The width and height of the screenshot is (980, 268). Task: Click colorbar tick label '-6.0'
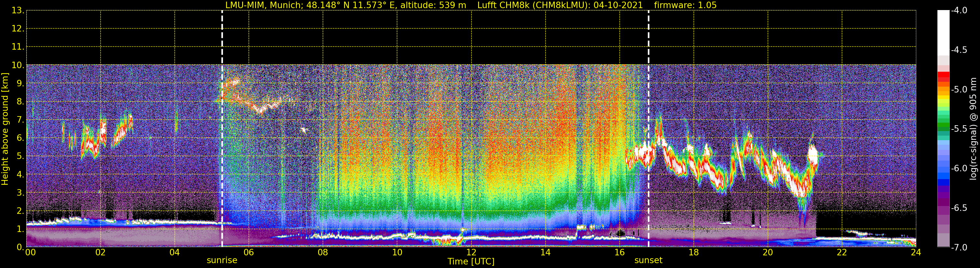coord(959,168)
